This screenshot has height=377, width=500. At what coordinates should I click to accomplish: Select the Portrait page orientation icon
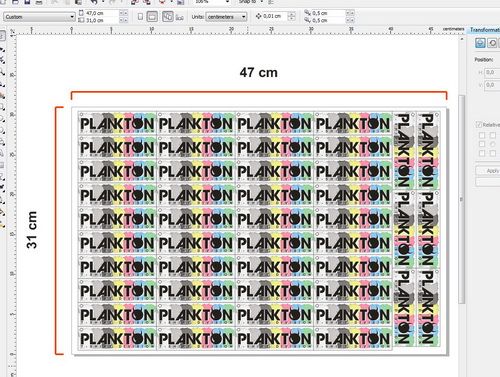coord(140,16)
